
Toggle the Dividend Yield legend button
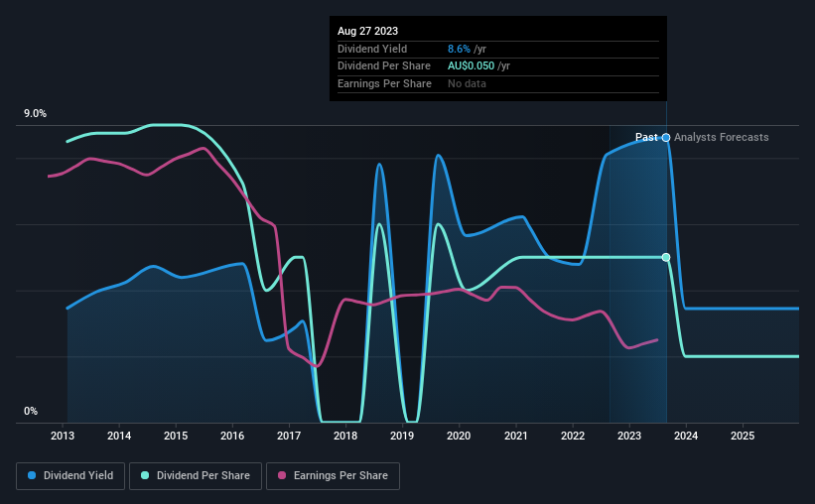pyautogui.click(x=70, y=476)
